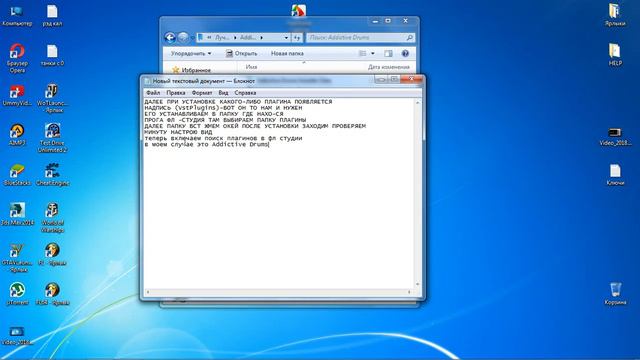Sort by the Имя column in Explorer
Screen dimensions: 640x360
(x=251, y=67)
